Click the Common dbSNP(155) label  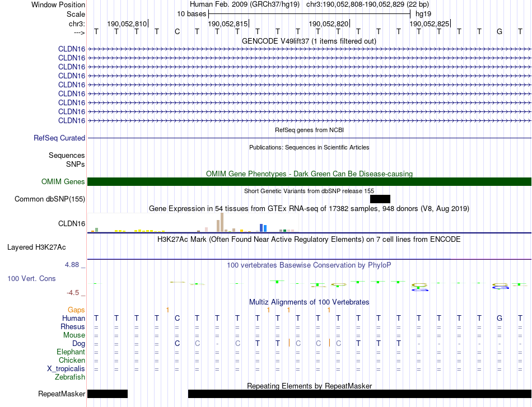tap(50, 199)
